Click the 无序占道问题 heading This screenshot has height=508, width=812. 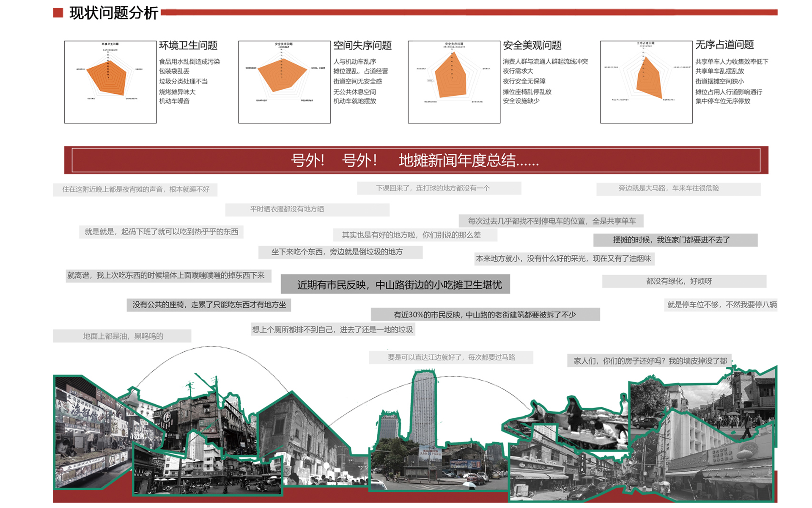coord(724,44)
